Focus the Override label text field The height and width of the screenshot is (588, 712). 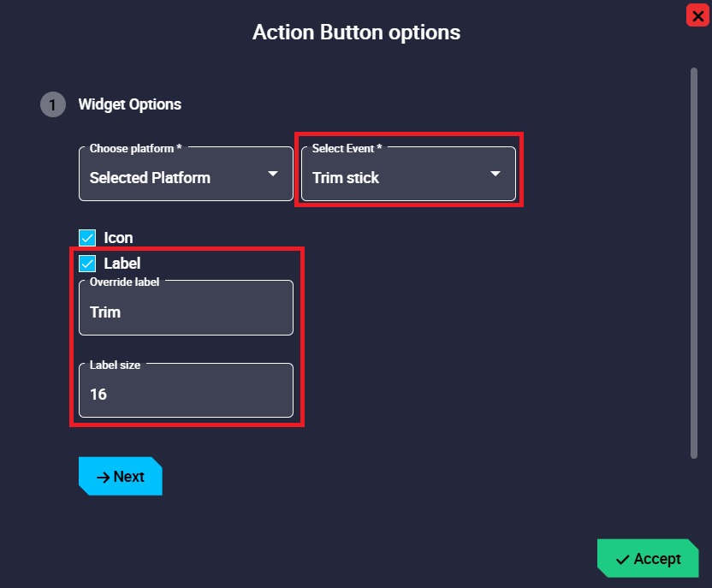[186, 312]
